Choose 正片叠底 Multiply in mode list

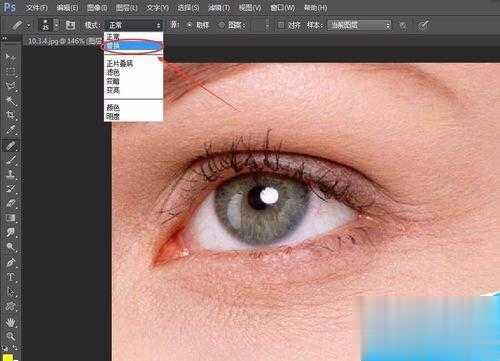(x=120, y=63)
